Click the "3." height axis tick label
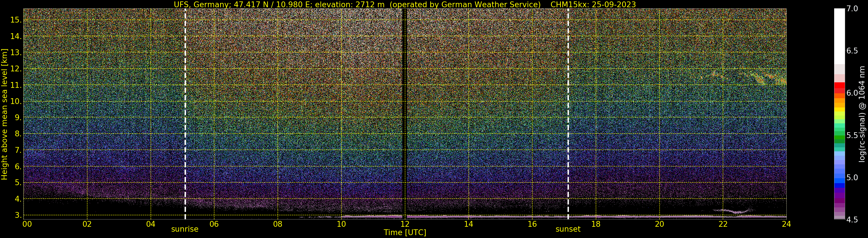Image resolution: width=868 pixels, height=238 pixels. coord(18,215)
